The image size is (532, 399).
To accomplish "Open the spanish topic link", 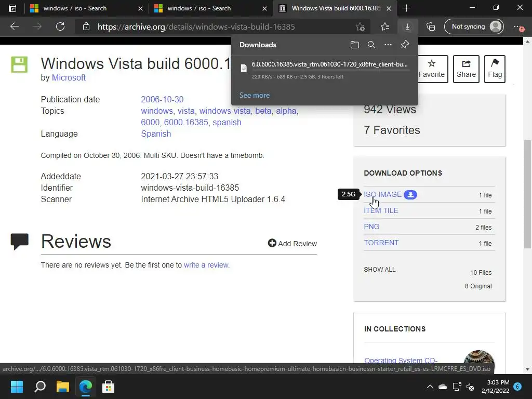I will [x=227, y=123].
